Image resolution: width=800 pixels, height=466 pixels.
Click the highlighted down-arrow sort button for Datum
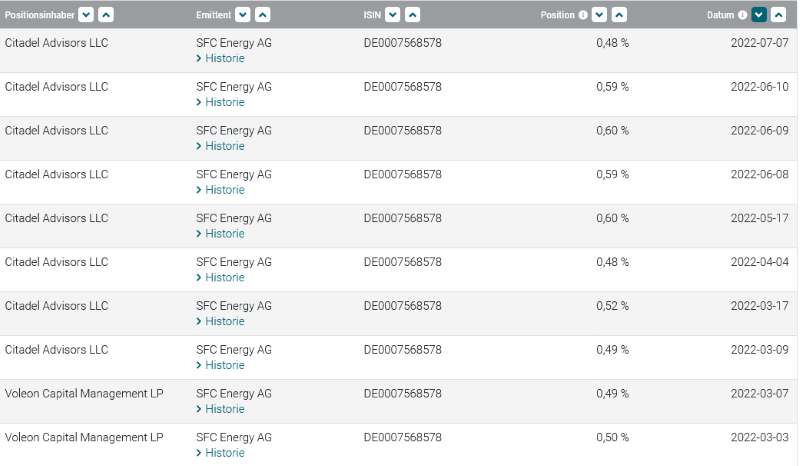[x=759, y=14]
